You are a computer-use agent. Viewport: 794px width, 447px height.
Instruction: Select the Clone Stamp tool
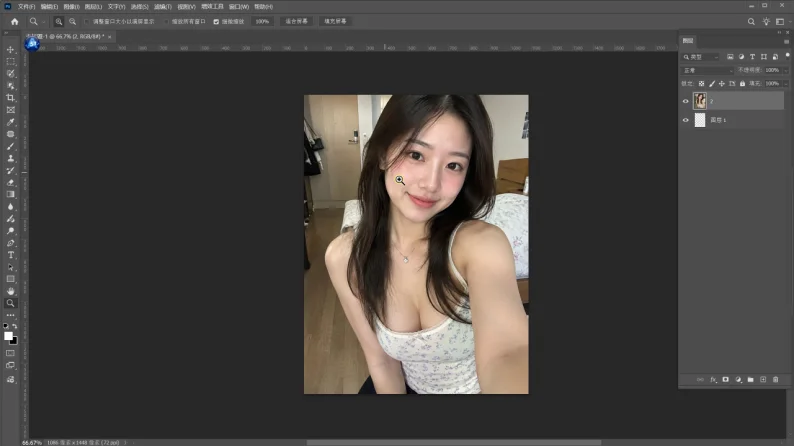pyautogui.click(x=11, y=158)
